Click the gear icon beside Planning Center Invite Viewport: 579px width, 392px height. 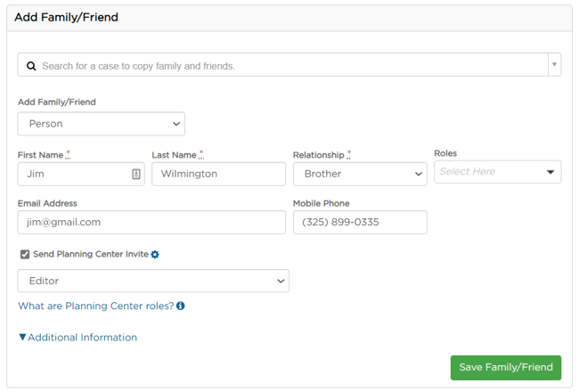[155, 255]
